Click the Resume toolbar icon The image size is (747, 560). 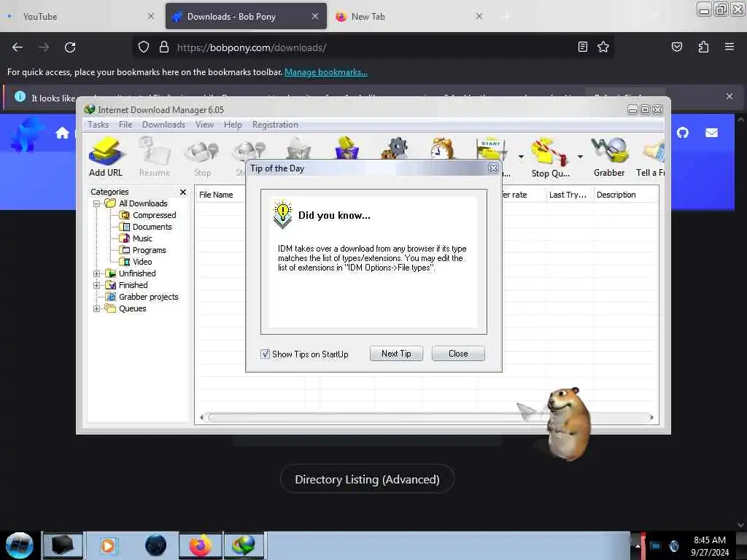click(155, 157)
